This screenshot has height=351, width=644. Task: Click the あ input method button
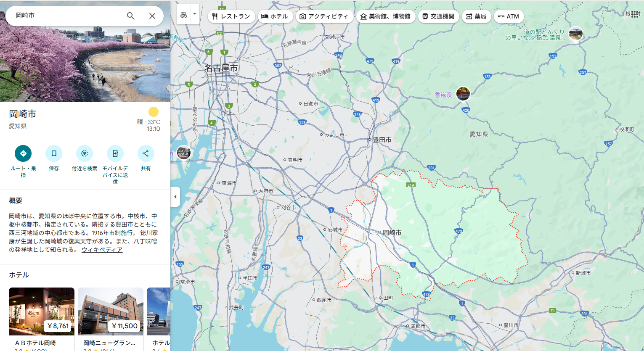pyautogui.click(x=183, y=14)
